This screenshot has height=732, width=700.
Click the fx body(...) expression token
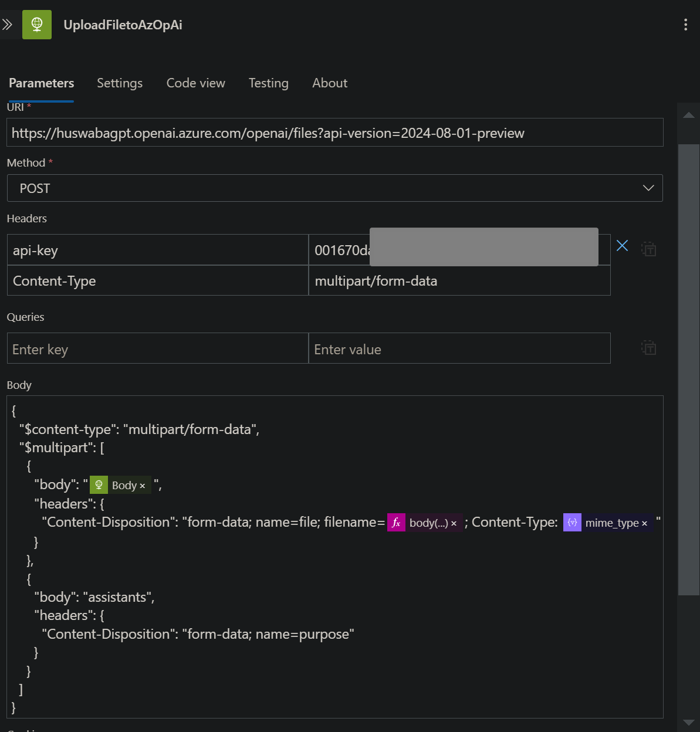click(424, 522)
